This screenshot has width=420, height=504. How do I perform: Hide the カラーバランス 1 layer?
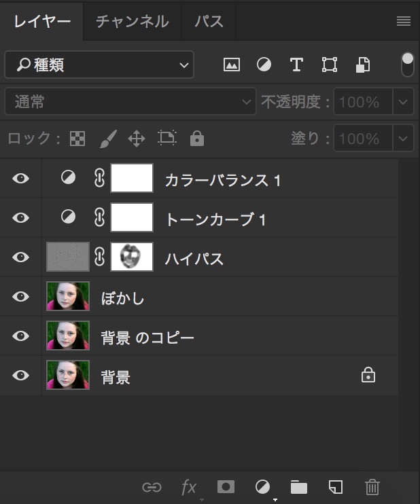(x=21, y=179)
